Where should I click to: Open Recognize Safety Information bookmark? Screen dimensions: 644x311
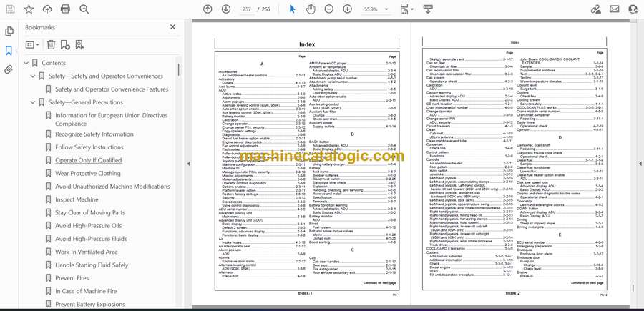(x=94, y=134)
